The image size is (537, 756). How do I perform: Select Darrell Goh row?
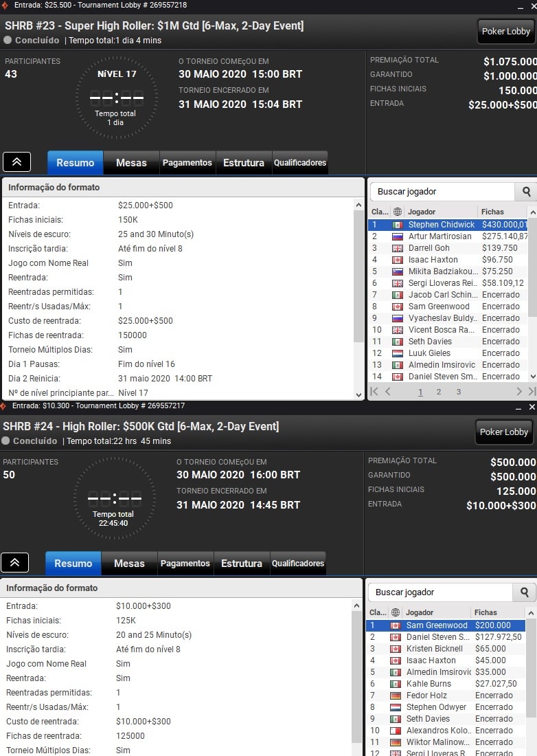448,248
